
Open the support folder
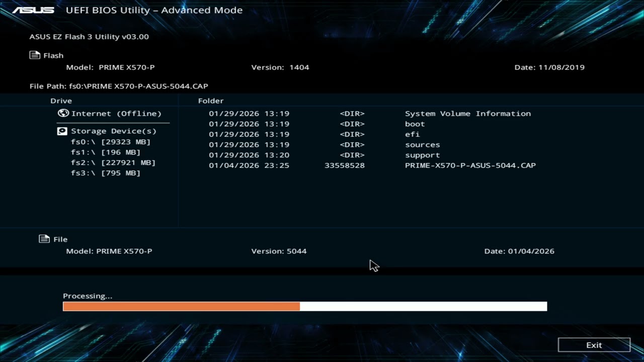pyautogui.click(x=423, y=155)
